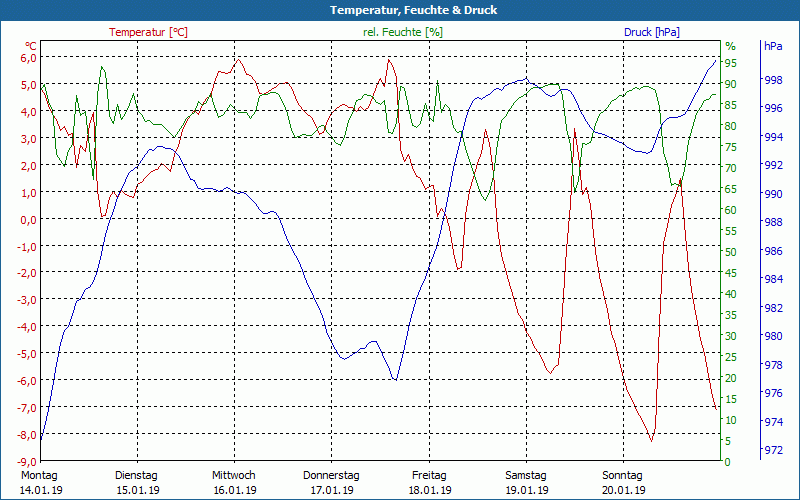This screenshot has width=800, height=500.
Task: Click the 'Donnerstag' day label
Action: click(x=331, y=475)
